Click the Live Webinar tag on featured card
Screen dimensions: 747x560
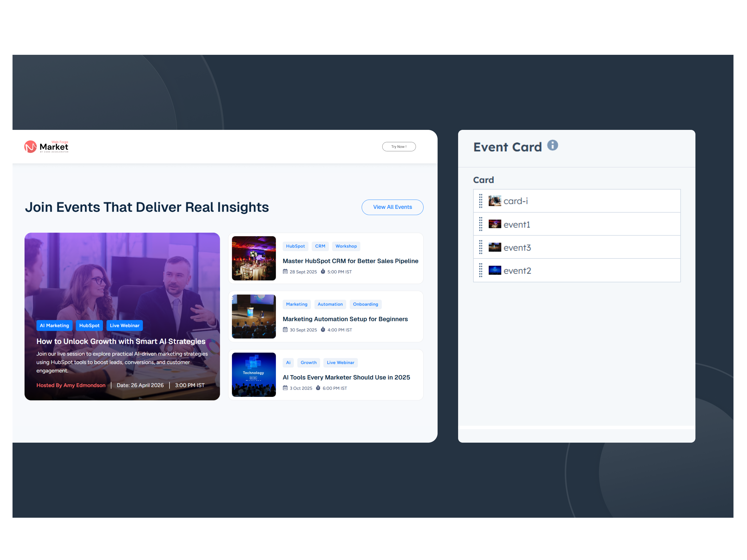[x=125, y=325]
